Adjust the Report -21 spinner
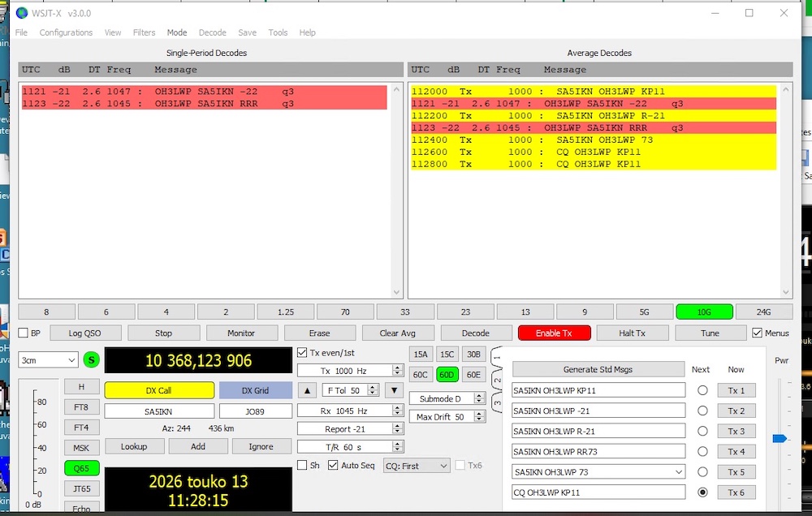This screenshot has height=516, width=812. coord(397,428)
